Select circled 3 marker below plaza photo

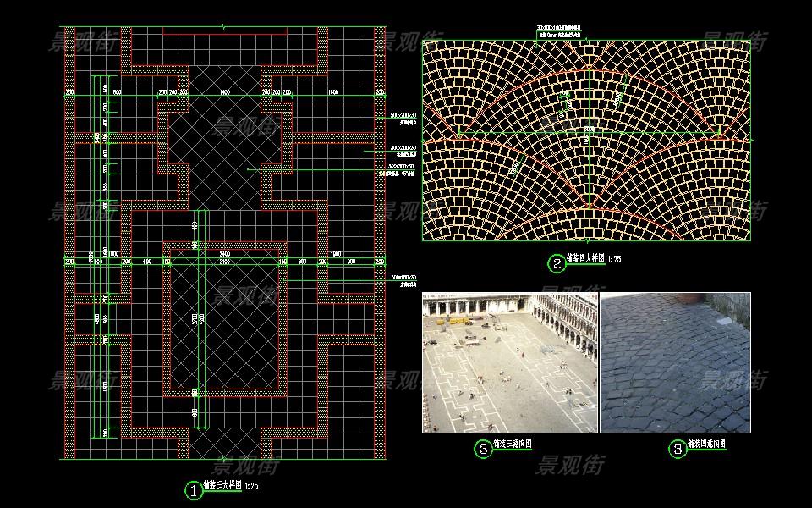click(x=483, y=450)
